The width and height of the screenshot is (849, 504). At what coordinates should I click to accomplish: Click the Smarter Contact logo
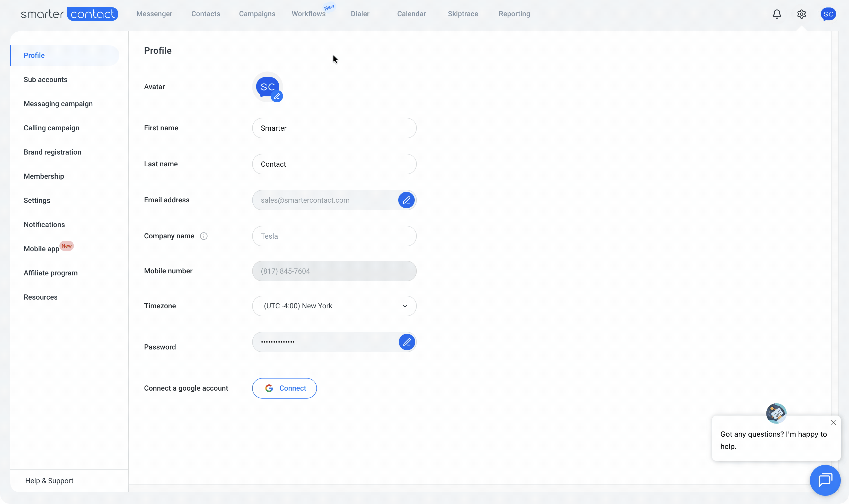pos(69,14)
